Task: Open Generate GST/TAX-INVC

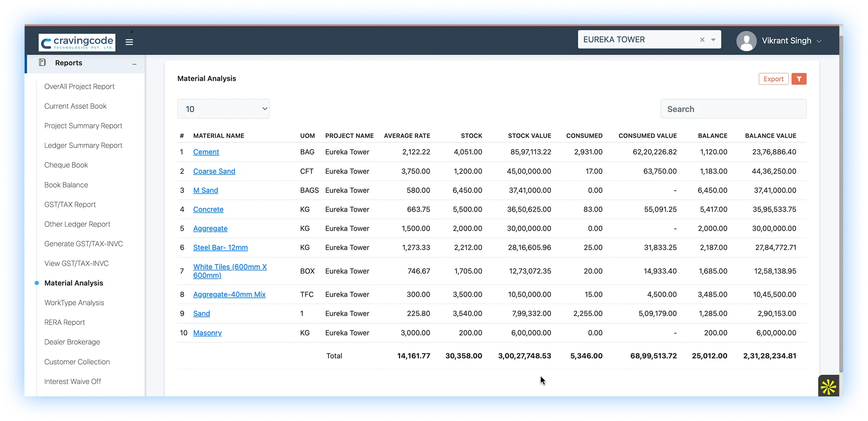Action: tap(84, 243)
